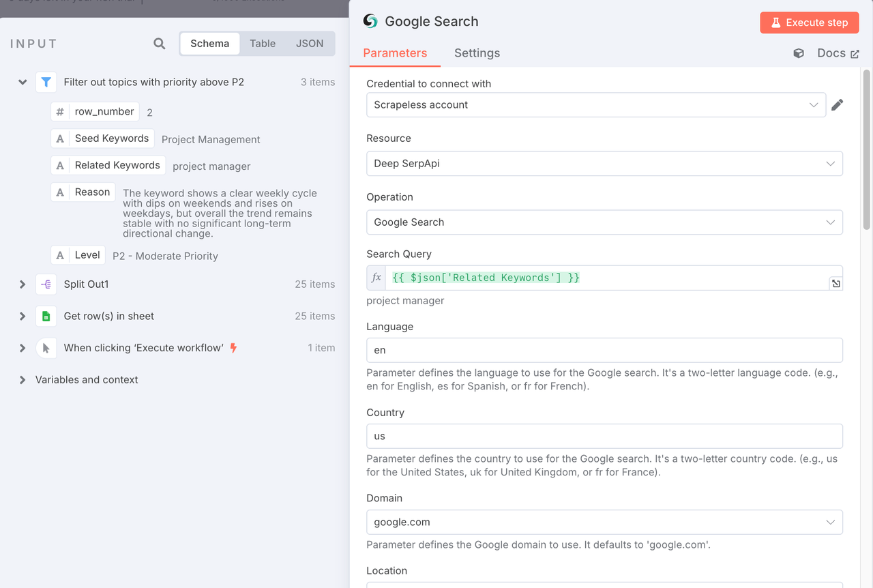Open the expression editor expand icon
This screenshot has height=588, width=873.
[835, 284]
